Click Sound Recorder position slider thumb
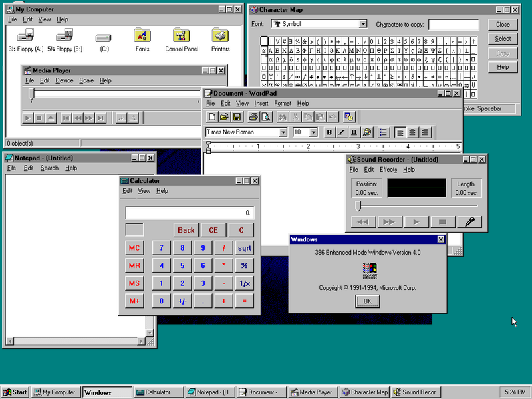 click(x=358, y=206)
